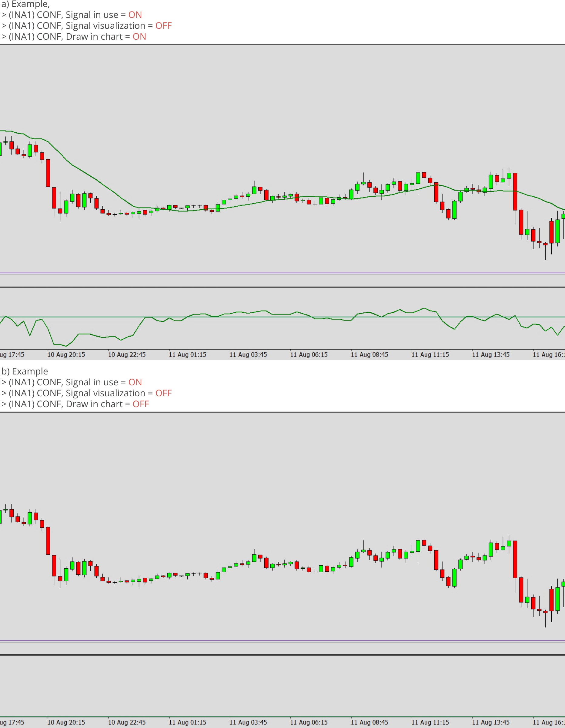Screen dimensions: 565x728
Task: Click '11 Aug 11:15' on example a time axis
Action: click(x=430, y=355)
